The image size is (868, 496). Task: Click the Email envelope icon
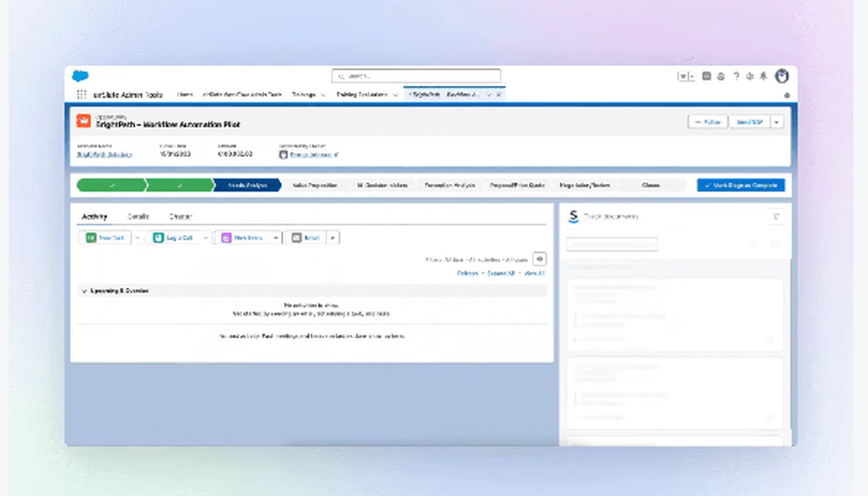click(x=297, y=238)
